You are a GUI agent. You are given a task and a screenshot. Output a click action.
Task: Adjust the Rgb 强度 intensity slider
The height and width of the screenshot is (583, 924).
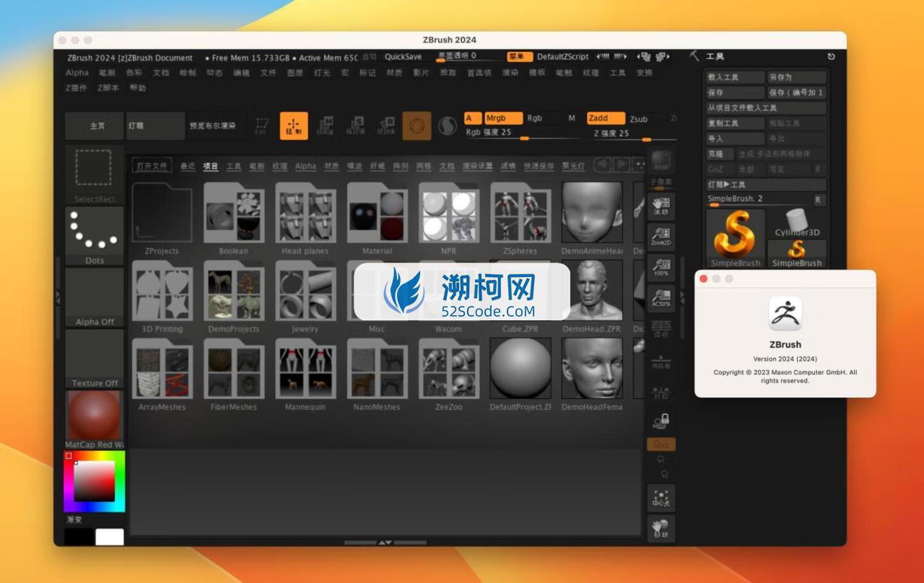(523, 133)
